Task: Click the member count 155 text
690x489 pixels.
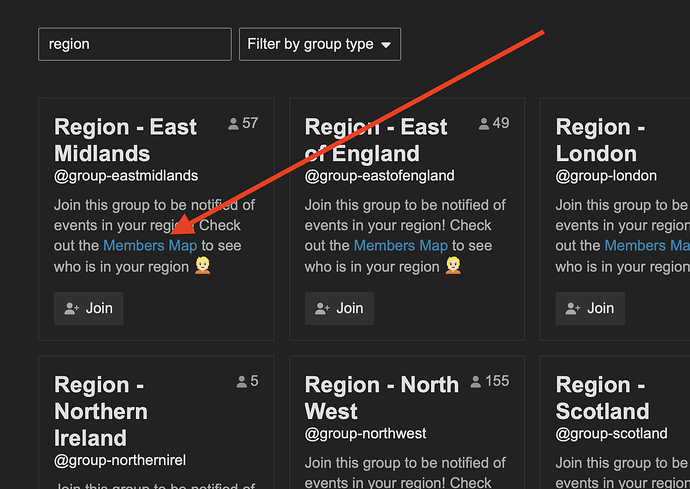Action: coord(497,381)
